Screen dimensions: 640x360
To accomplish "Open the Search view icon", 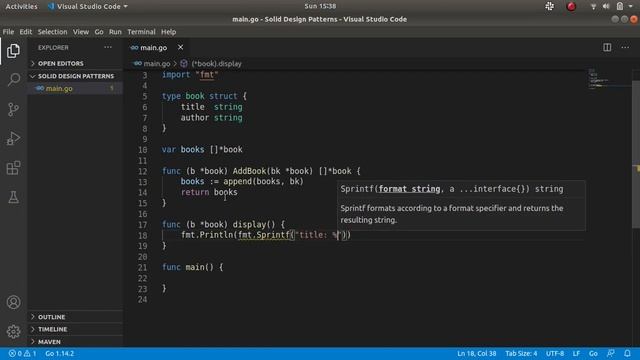I will point(13,80).
